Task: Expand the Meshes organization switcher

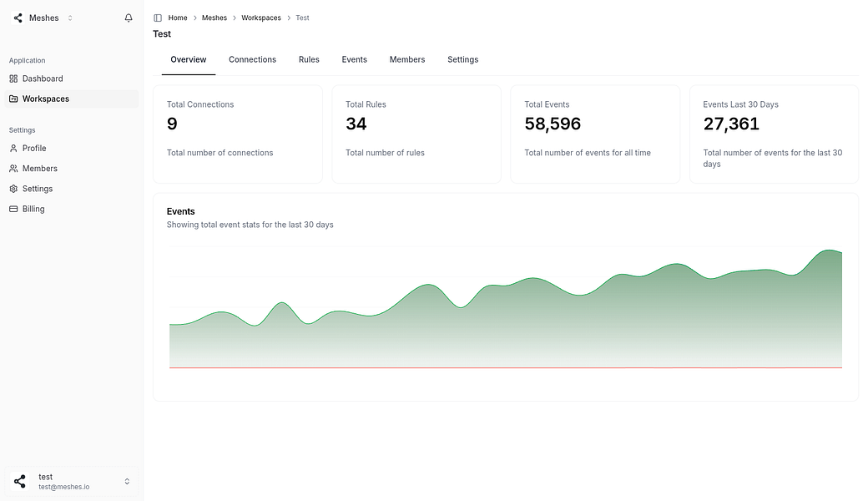Action: coord(70,18)
